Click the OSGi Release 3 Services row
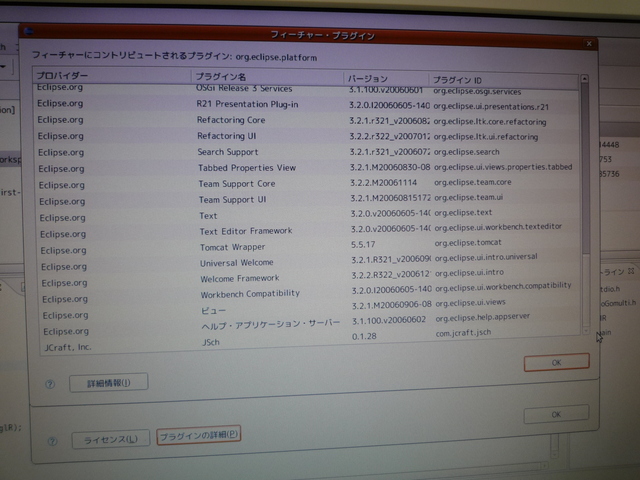 click(x=306, y=89)
